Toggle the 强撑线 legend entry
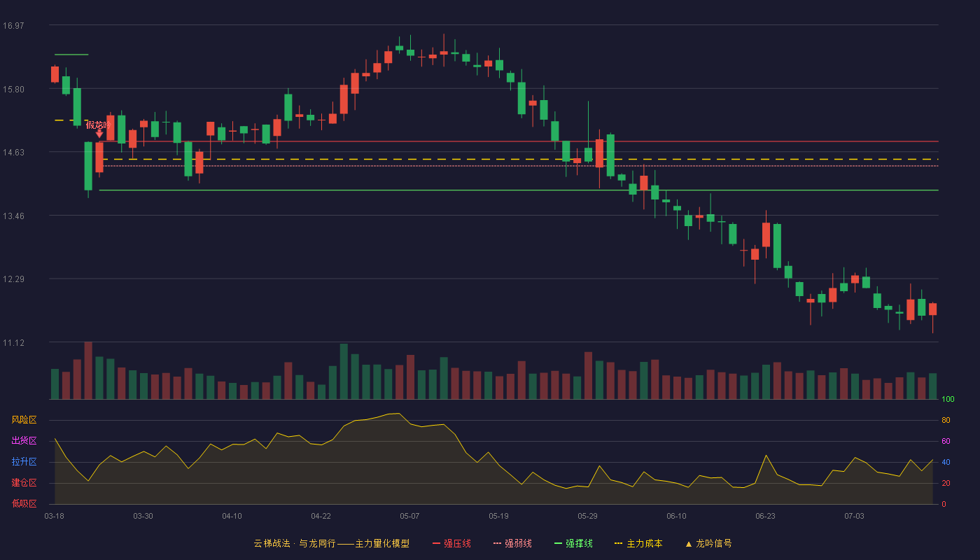 573,543
